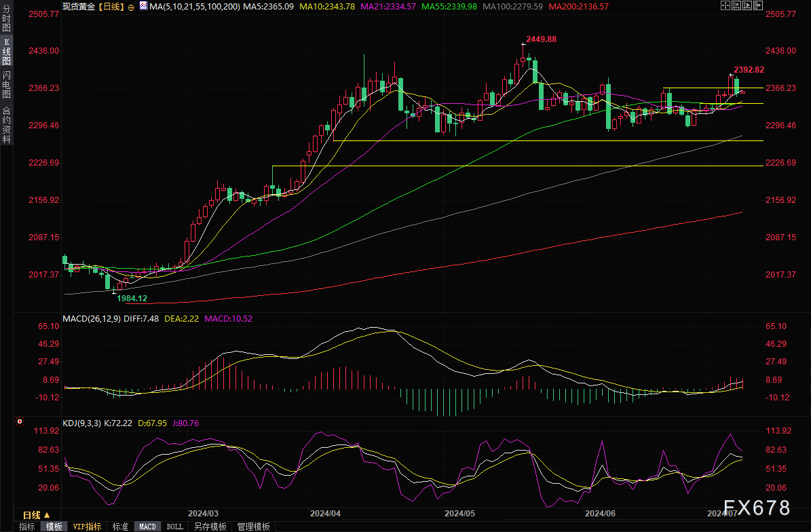Image resolution: width=811 pixels, height=532 pixels.
Task: Select the 标准 template
Action: pos(120,527)
